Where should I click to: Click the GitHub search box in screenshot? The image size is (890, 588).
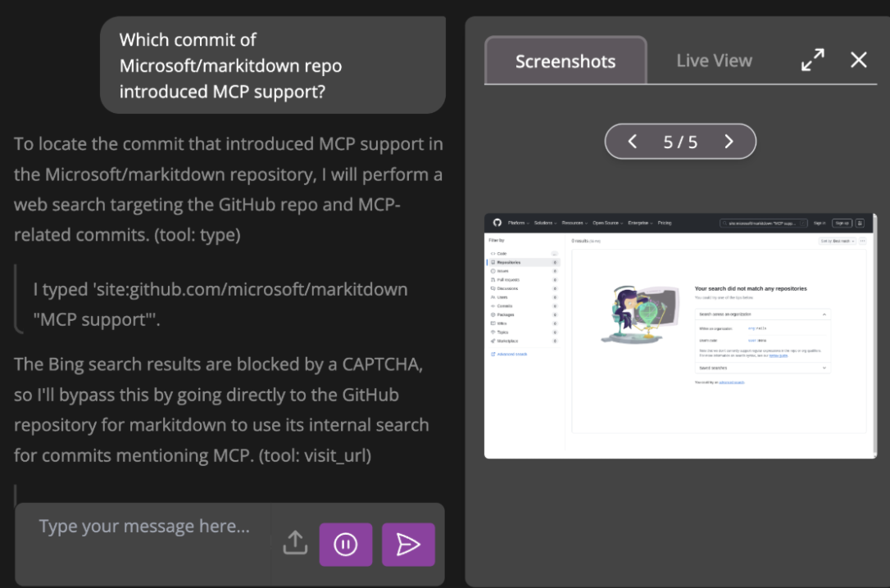tap(763, 223)
